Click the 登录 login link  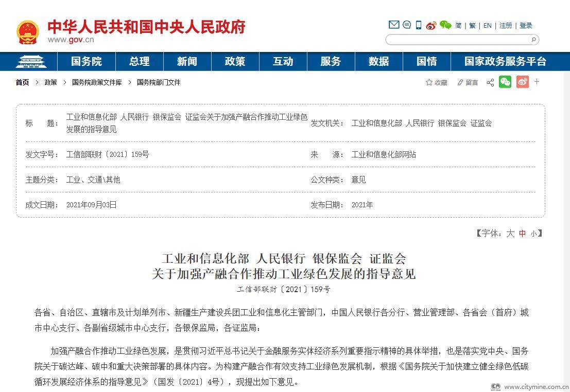526,25
